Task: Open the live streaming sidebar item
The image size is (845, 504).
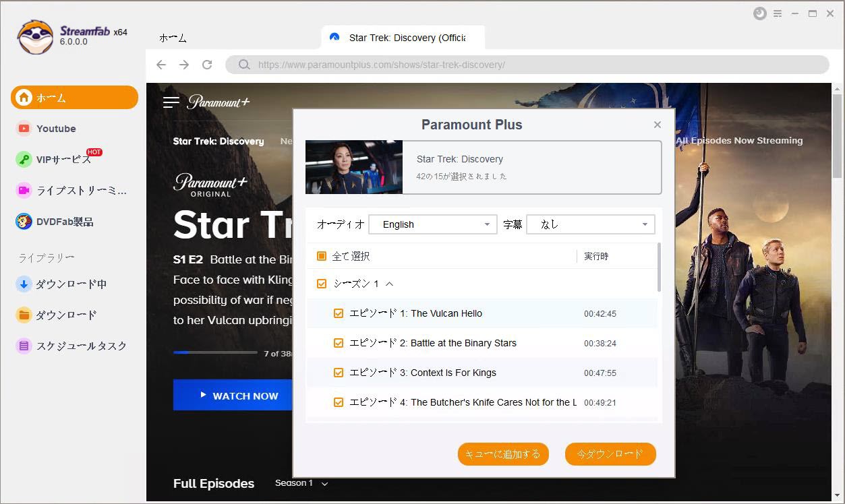Action: pos(81,191)
